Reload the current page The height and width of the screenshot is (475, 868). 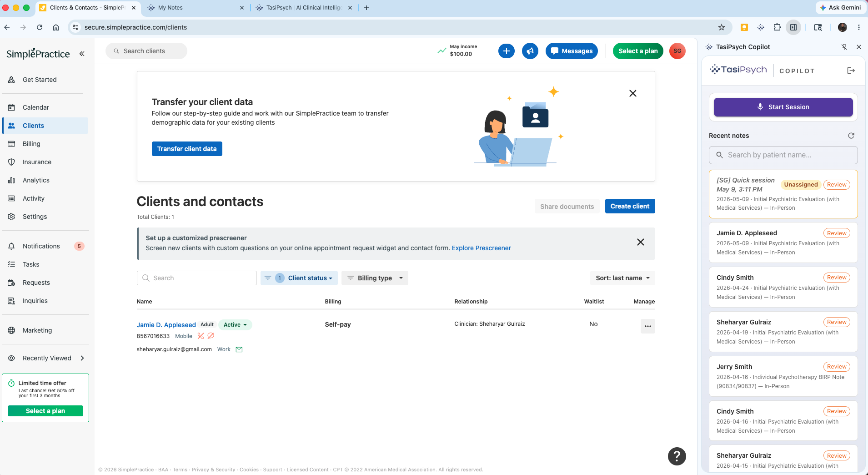(40, 27)
